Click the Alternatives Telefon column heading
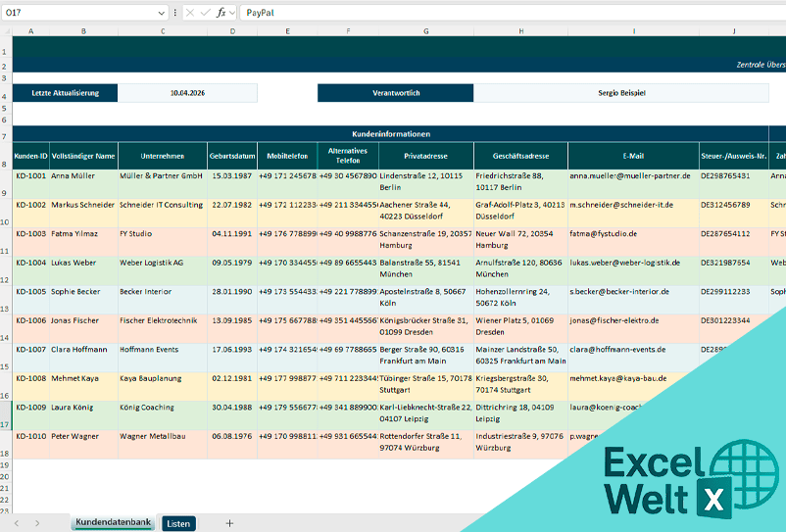786x532 pixels. pyautogui.click(x=348, y=156)
